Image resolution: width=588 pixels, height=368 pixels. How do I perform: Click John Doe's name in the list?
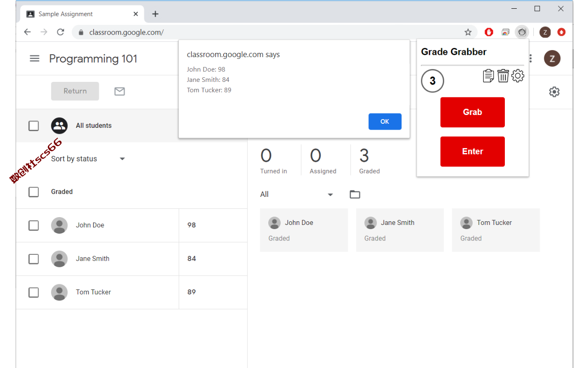click(x=90, y=225)
